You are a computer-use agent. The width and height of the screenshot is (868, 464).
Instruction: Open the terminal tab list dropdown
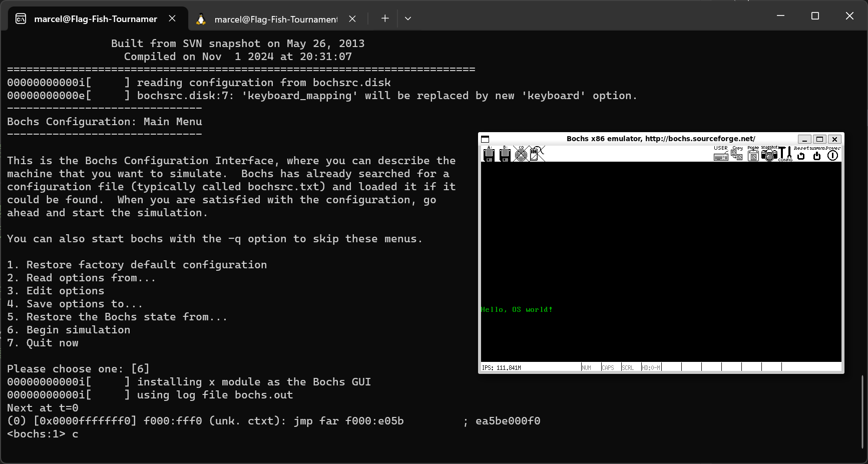408,18
